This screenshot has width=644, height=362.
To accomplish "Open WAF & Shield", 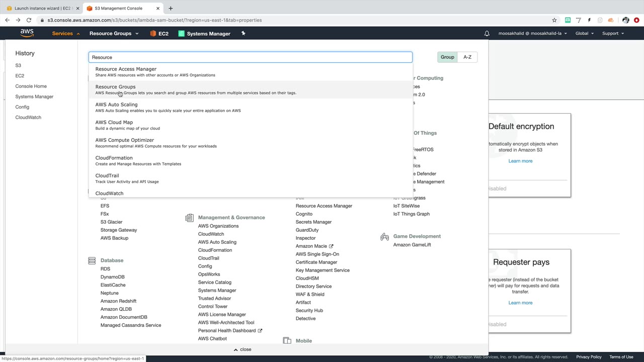I will tap(310, 295).
